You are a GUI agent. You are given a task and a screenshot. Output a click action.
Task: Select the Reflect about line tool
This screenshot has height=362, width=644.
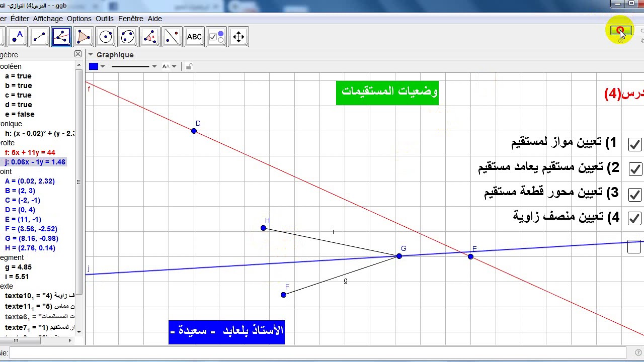coord(172,37)
